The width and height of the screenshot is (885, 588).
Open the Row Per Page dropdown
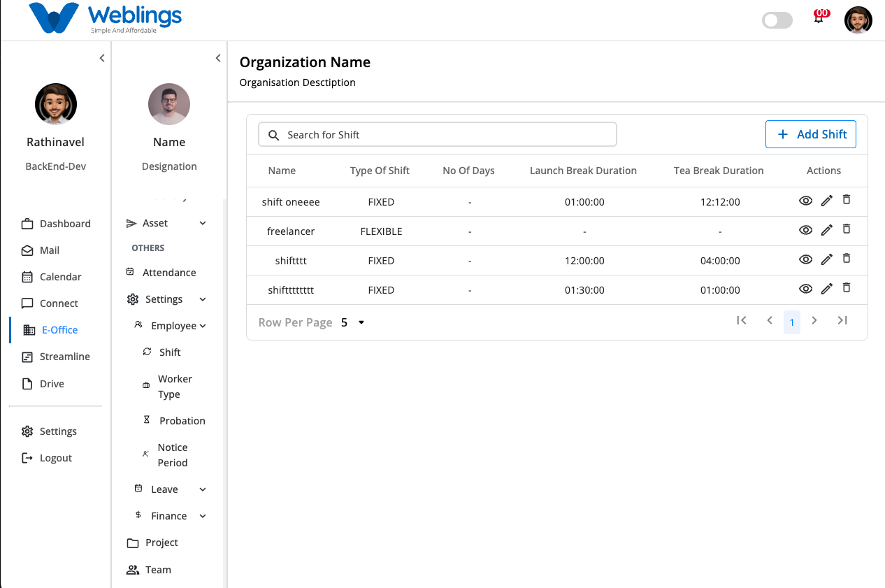click(x=354, y=322)
